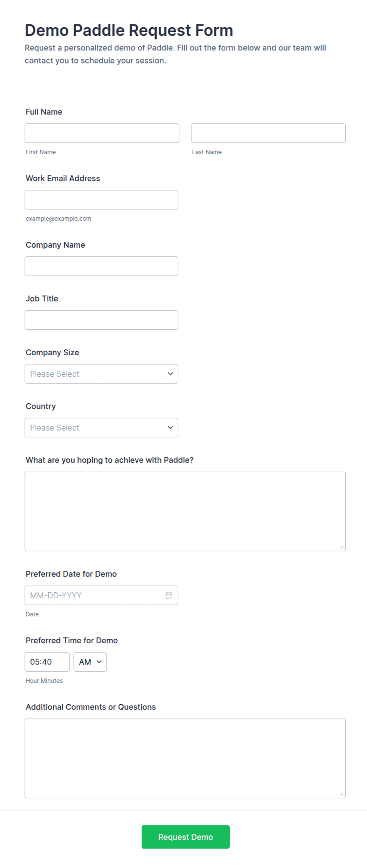The width and height of the screenshot is (367, 868).
Task: Expand the Company Size select box
Action: 101,374
